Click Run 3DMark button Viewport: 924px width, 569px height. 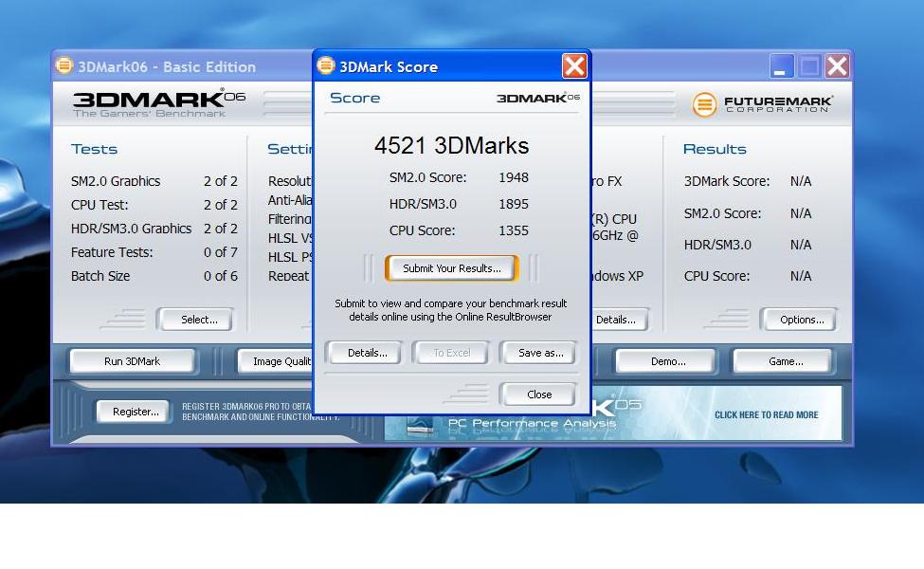[x=132, y=361]
